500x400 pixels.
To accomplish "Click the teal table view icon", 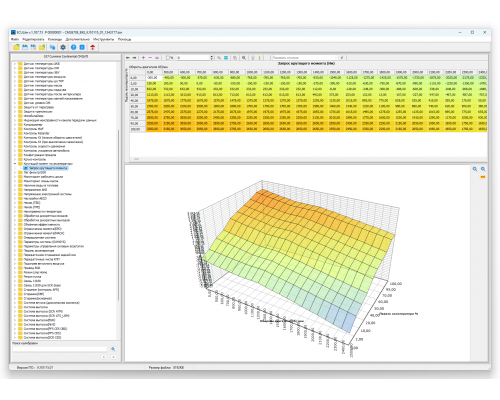I will (x=226, y=58).
